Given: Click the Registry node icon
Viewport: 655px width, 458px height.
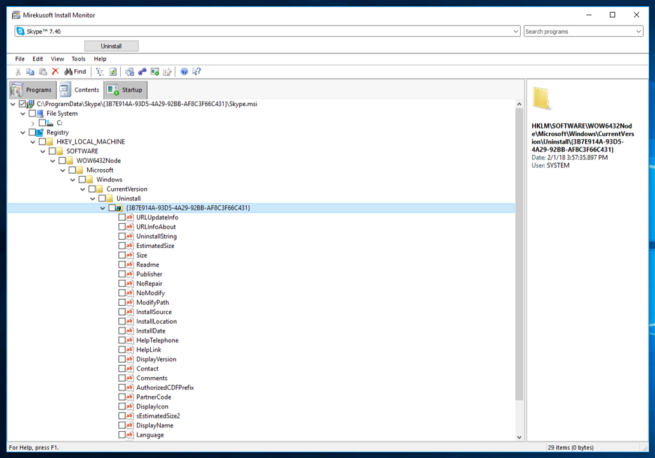Looking at the screenshot, I should (x=40, y=132).
